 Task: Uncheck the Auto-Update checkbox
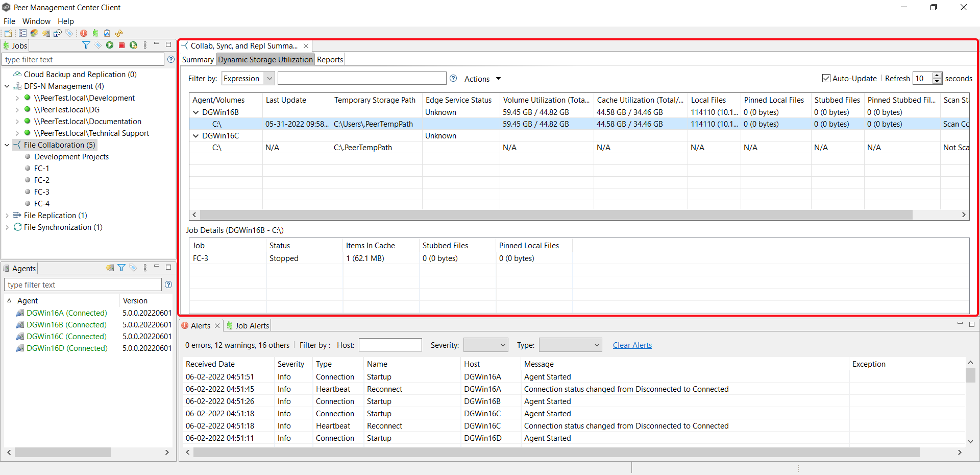point(826,79)
